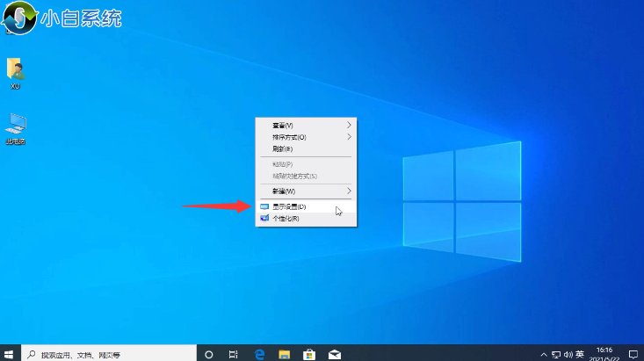Open Microsoft Store from the taskbar
This screenshot has width=644, height=361.
(x=309, y=354)
